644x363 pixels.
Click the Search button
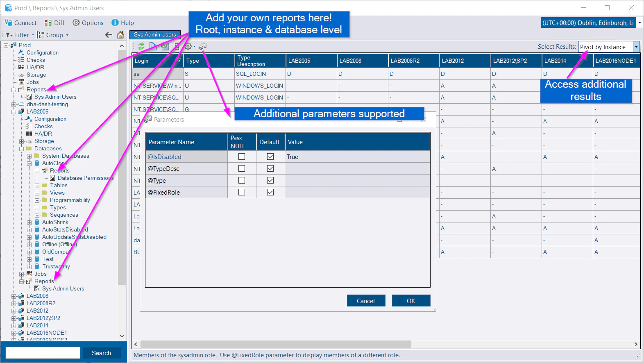tap(101, 353)
